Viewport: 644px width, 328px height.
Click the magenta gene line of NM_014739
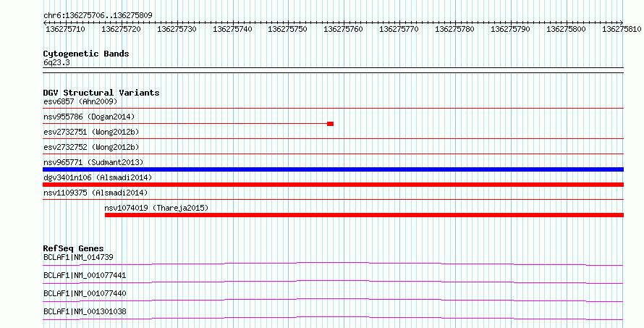(x=333, y=264)
